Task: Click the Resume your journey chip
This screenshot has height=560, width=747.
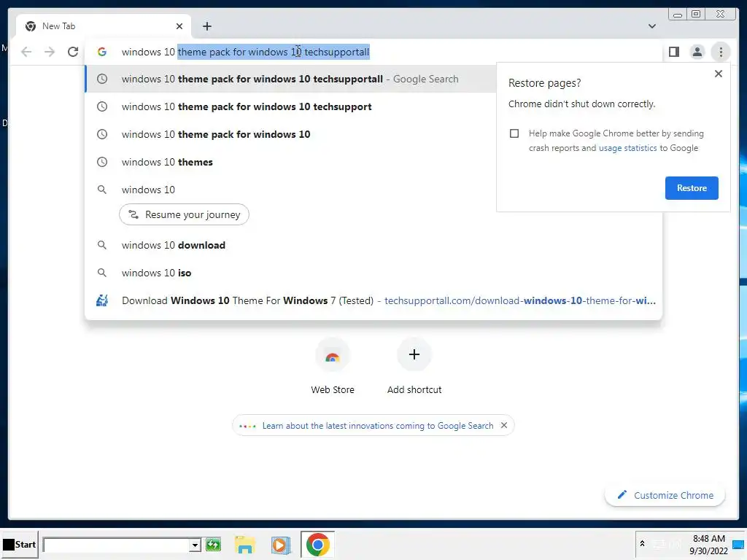Action: point(184,215)
